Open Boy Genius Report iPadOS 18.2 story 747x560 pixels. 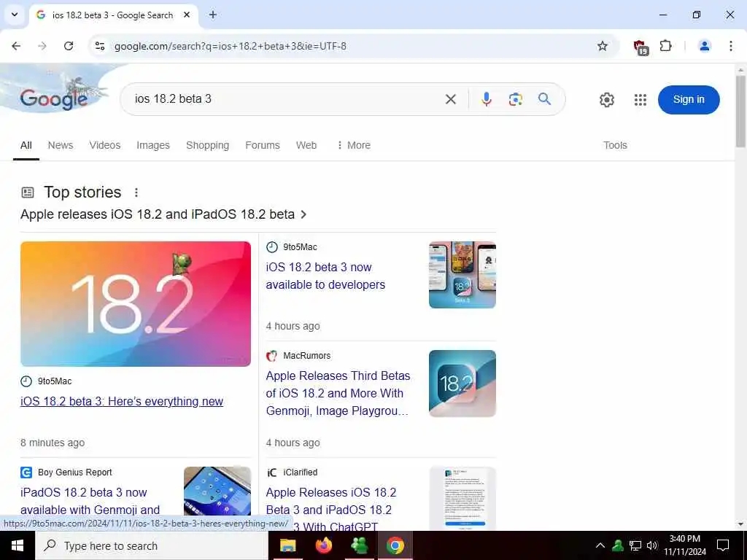coord(90,501)
